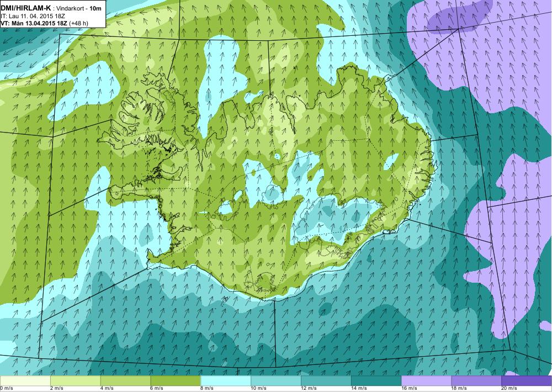Click the medium green 4–6 m/s legend swatch
Image resolution: width=552 pixels, height=392 pixels.
(125, 380)
